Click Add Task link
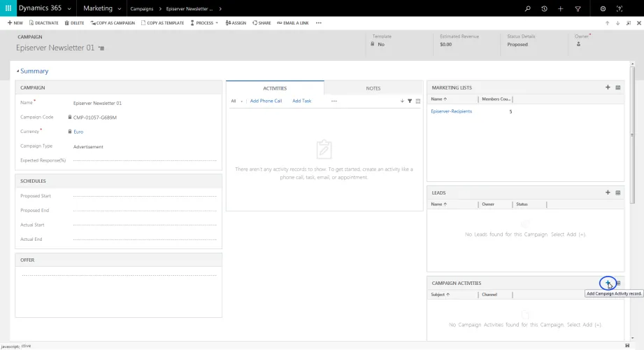Screen dimensions: 644x350 [302, 101]
